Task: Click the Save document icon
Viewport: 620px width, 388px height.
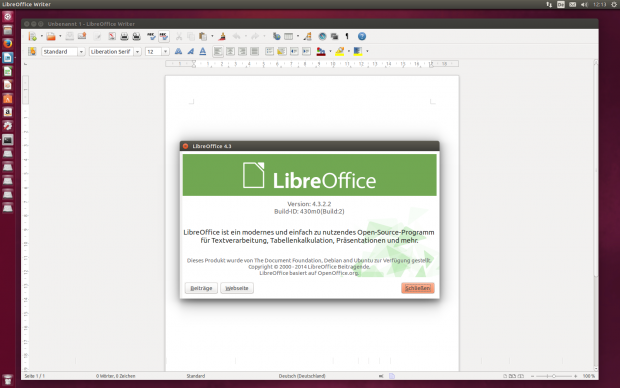Action: coord(70,36)
